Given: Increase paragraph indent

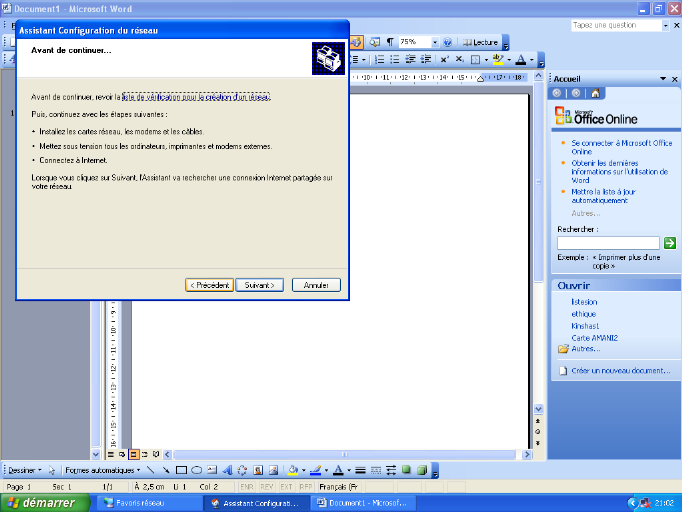Looking at the screenshot, I should pyautogui.click(x=426, y=60).
